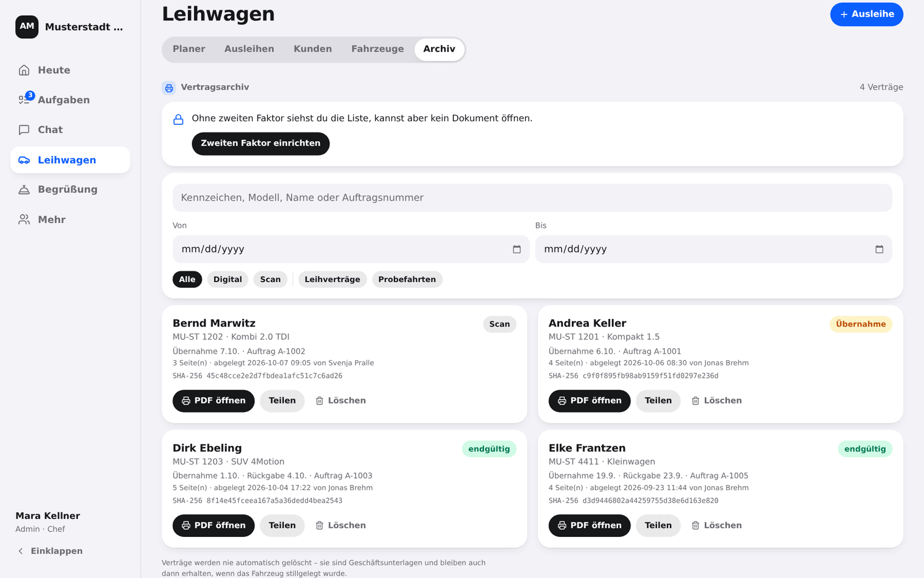This screenshot has height=578, width=924.
Task: Click the lock icon in the notice
Action: point(178,119)
